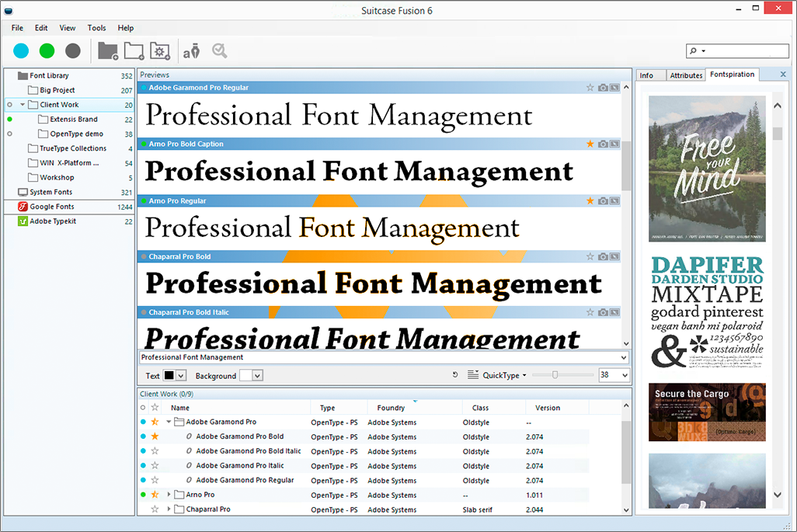Click the new library folder icon
Image resolution: width=797 pixels, height=532 pixels.
(x=108, y=50)
